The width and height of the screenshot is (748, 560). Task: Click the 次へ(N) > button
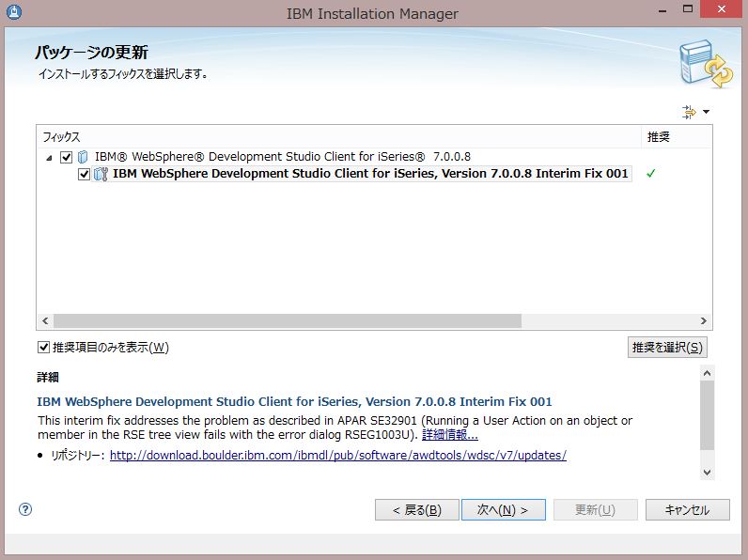[x=504, y=510]
